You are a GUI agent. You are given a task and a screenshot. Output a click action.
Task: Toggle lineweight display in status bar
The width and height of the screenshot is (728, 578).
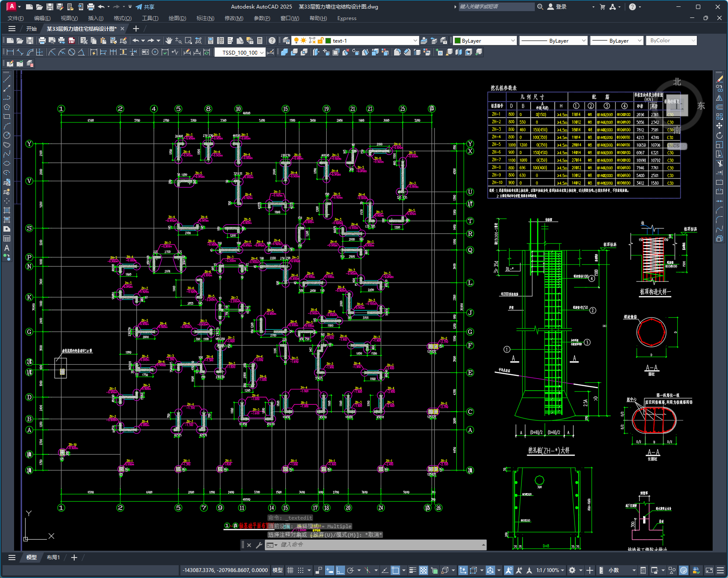pos(413,570)
